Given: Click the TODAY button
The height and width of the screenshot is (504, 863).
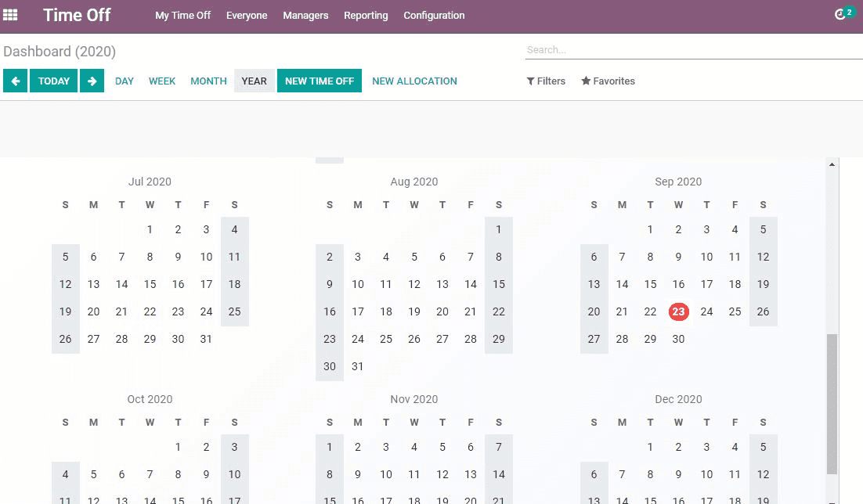Looking at the screenshot, I should pos(53,81).
